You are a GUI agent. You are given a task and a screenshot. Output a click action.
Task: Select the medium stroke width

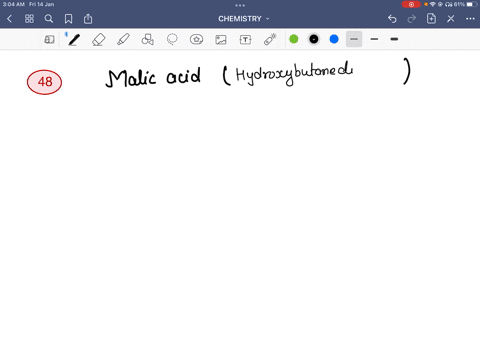tap(374, 39)
